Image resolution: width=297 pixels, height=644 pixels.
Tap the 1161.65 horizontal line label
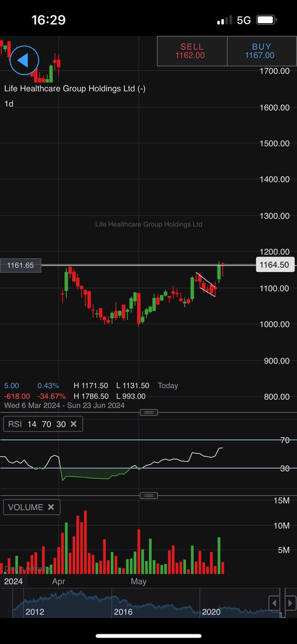point(21,265)
